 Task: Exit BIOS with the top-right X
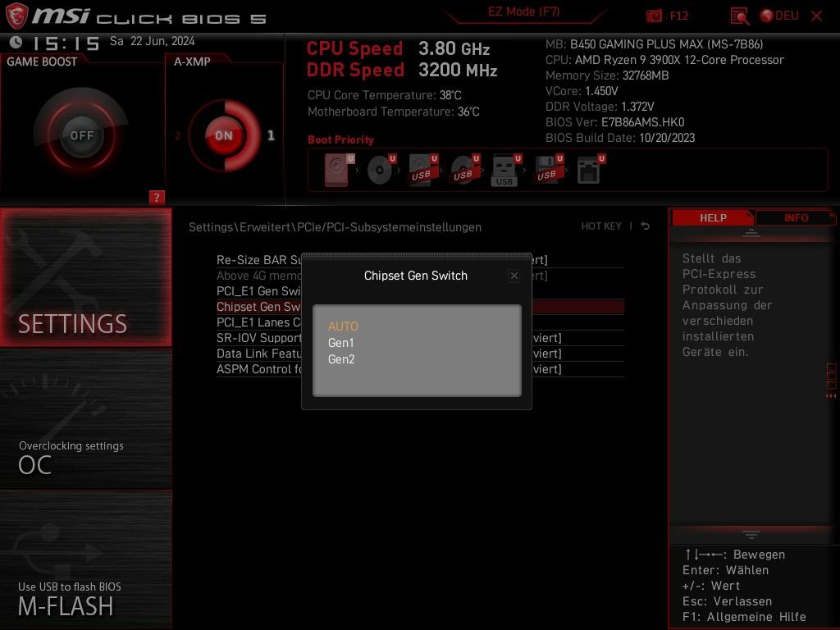[816, 16]
